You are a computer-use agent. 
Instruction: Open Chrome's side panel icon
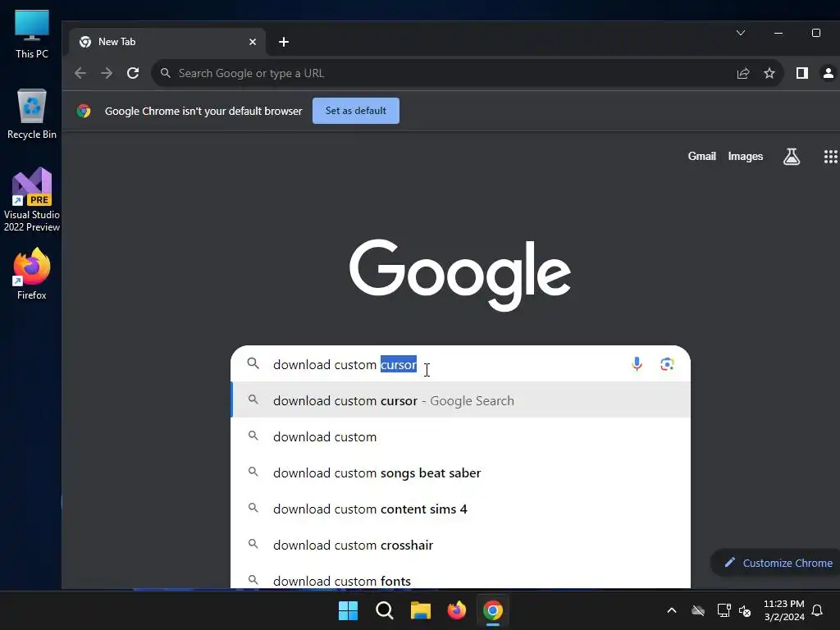coord(802,73)
